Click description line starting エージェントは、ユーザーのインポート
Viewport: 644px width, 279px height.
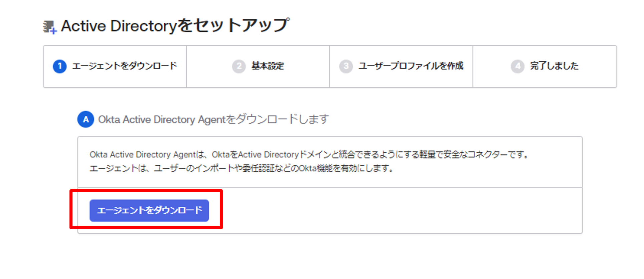242,168
